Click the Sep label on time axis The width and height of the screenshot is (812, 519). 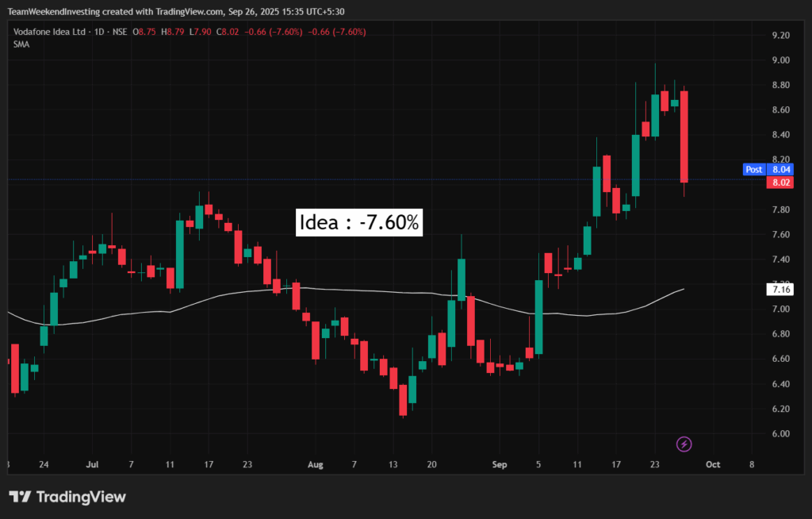(500, 464)
